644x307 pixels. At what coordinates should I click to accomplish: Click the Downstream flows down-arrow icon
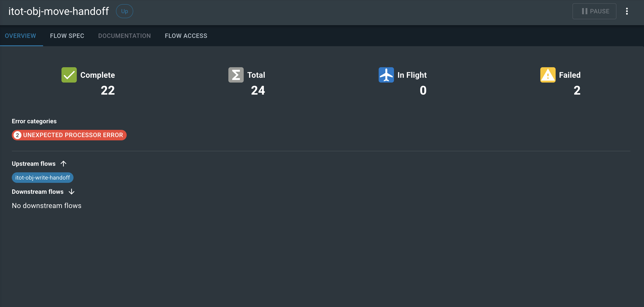[x=72, y=192]
